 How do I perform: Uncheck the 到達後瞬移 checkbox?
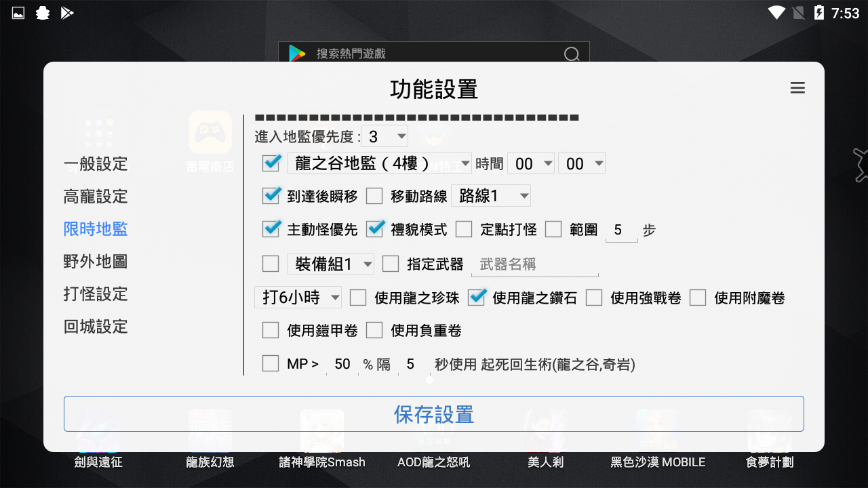[x=271, y=196]
